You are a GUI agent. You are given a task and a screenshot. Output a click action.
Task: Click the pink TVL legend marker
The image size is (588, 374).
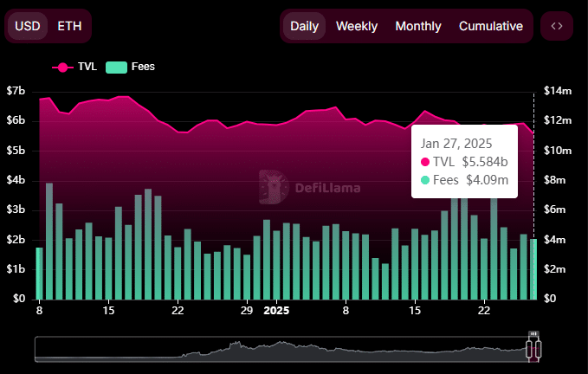(x=62, y=67)
